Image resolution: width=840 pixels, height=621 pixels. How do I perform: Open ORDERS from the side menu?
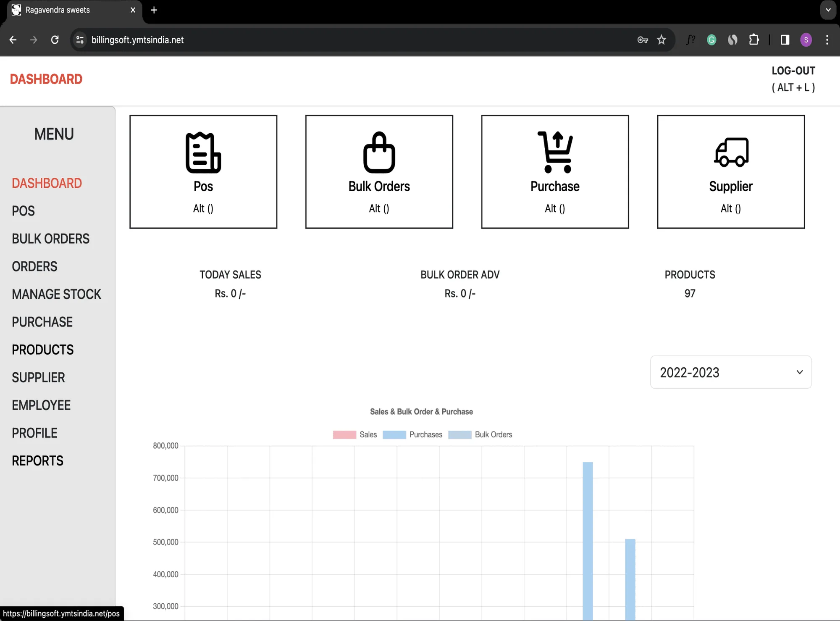click(34, 266)
